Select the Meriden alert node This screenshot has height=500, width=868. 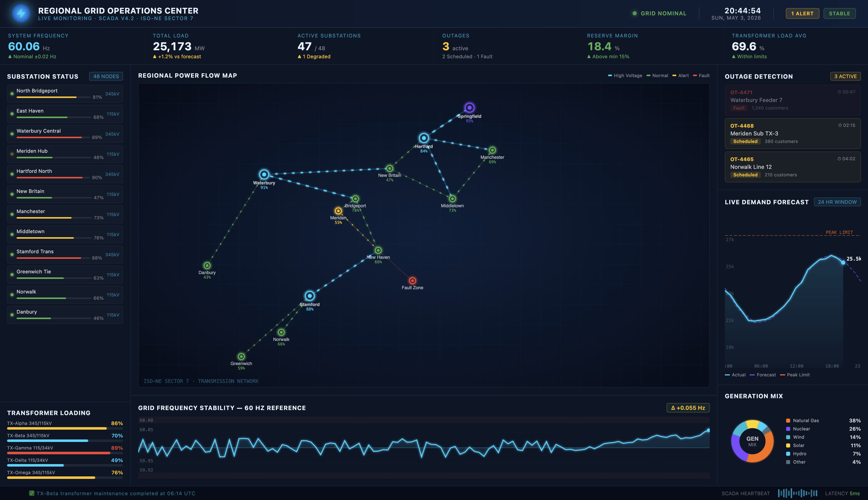point(338,211)
